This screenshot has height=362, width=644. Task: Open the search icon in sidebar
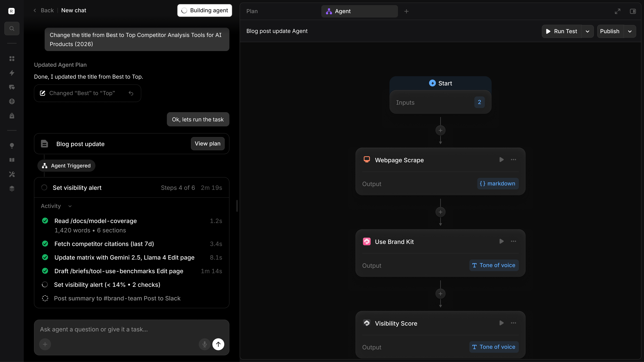pos(12,28)
